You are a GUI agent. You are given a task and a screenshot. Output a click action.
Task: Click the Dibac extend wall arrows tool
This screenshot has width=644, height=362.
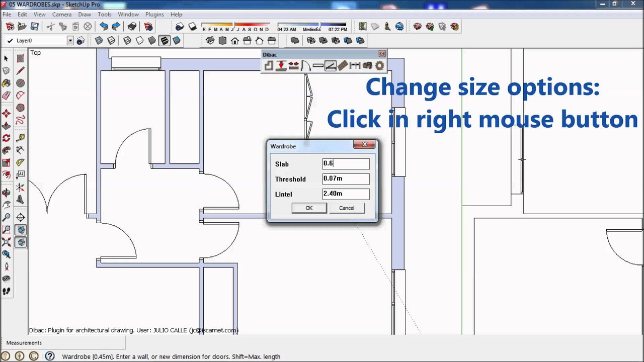(x=293, y=66)
